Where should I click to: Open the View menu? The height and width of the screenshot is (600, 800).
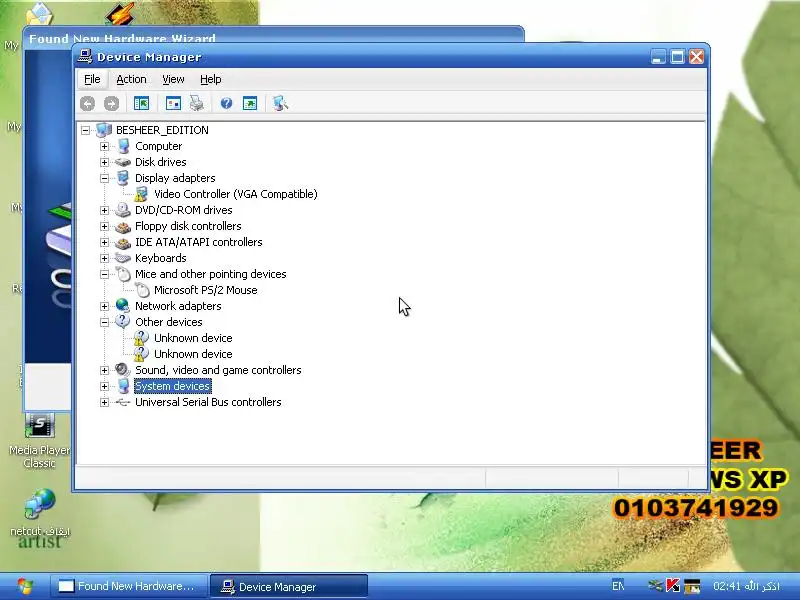click(x=173, y=79)
